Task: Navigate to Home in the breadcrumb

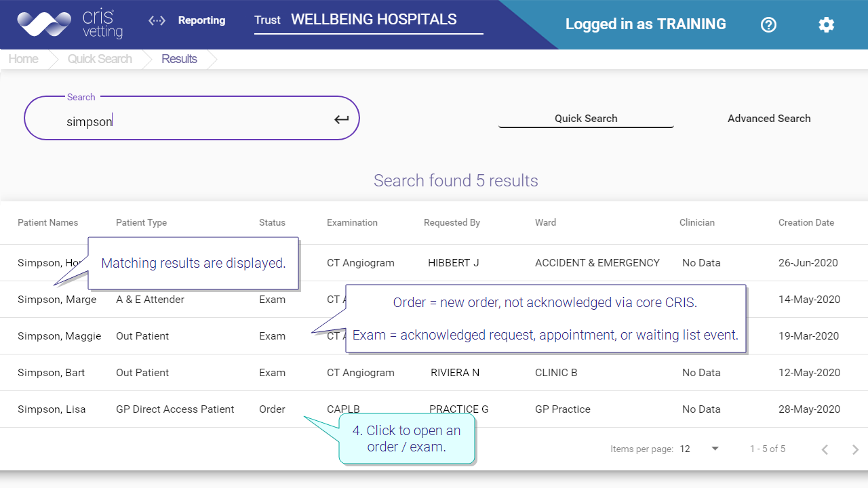Action: click(23, 59)
